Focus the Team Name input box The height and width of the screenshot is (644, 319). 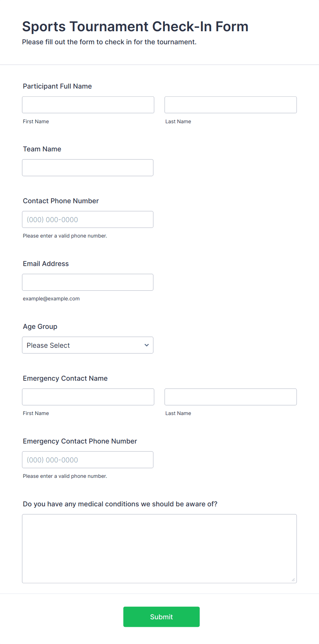pyautogui.click(x=88, y=168)
